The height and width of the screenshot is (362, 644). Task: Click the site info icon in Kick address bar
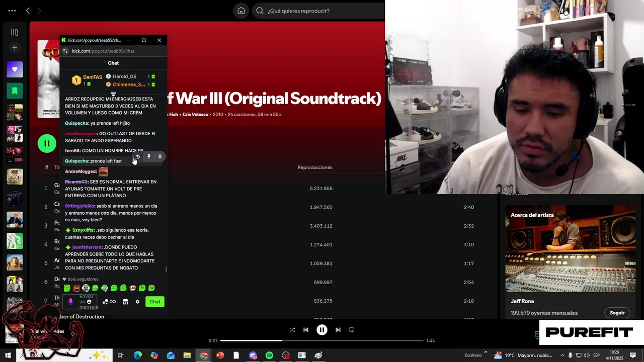click(x=65, y=51)
